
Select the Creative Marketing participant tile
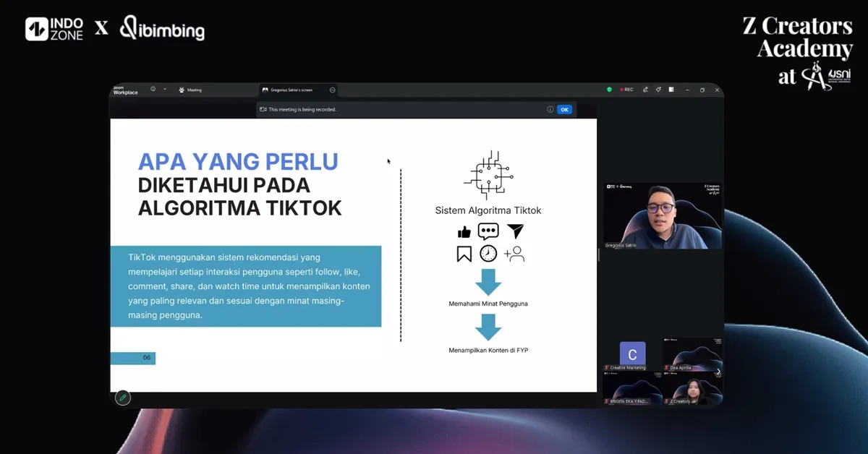[632, 354]
